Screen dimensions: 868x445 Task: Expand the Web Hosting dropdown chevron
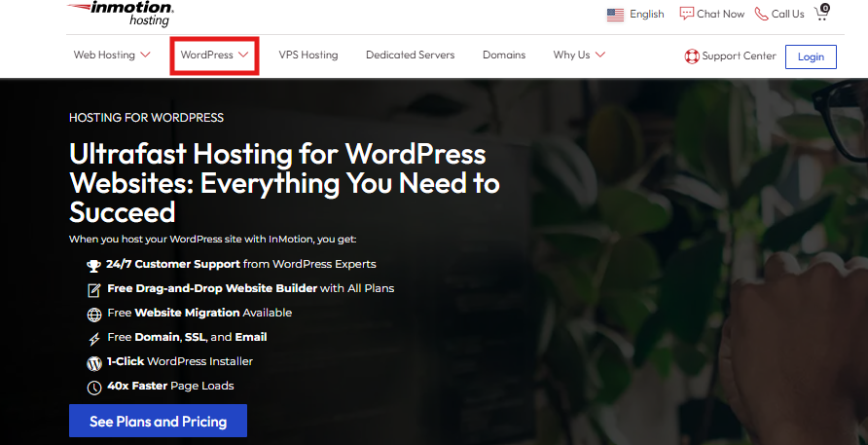point(145,55)
